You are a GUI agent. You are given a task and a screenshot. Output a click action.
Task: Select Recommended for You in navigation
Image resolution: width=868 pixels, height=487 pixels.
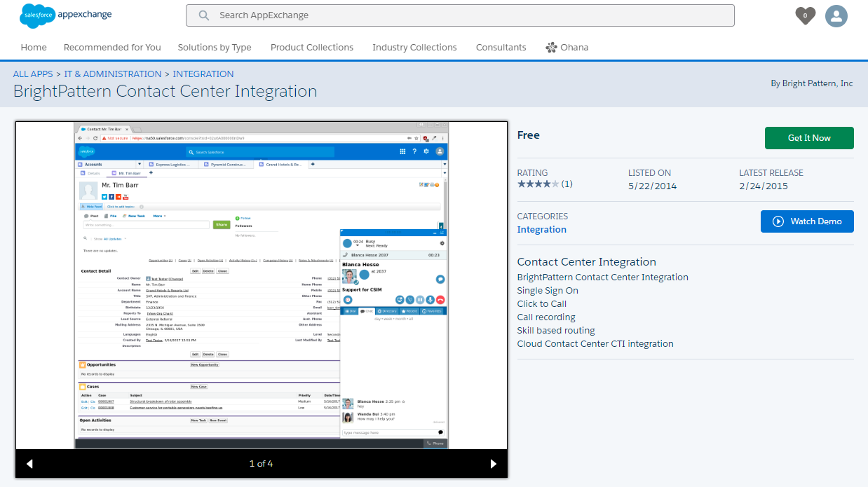point(112,48)
